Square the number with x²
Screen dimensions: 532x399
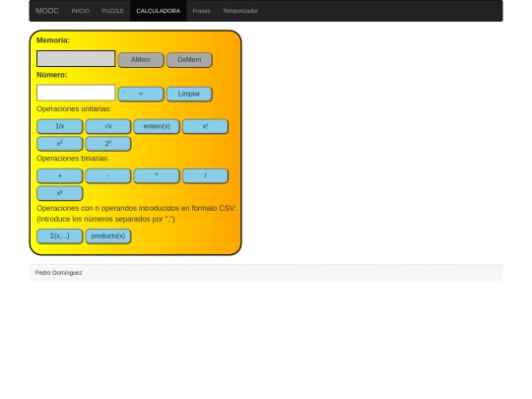(x=60, y=144)
